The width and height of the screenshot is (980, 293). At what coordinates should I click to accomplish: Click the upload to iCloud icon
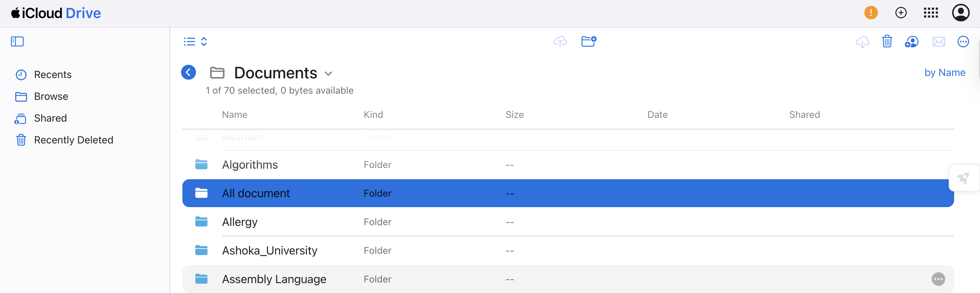[x=560, y=41]
